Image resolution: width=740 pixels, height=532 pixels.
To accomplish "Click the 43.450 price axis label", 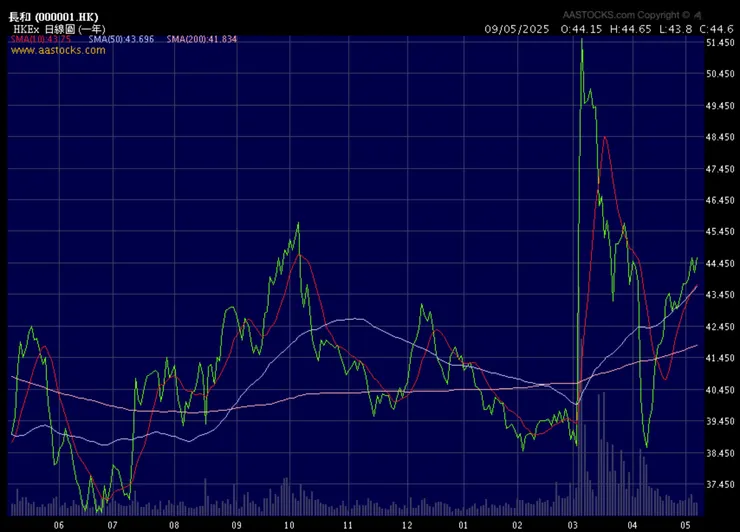I will [x=720, y=295].
